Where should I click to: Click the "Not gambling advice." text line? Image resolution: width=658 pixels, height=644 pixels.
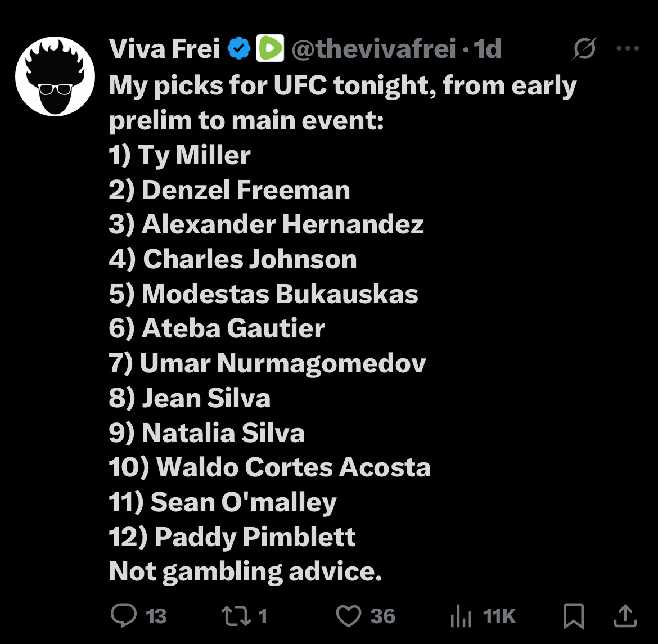245,571
